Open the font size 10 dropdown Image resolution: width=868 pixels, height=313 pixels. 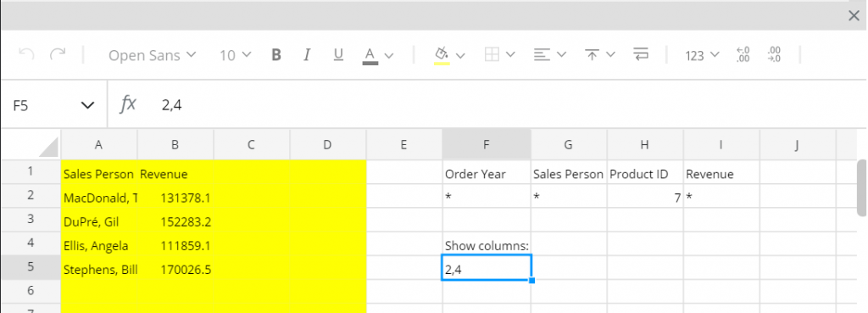(x=236, y=55)
